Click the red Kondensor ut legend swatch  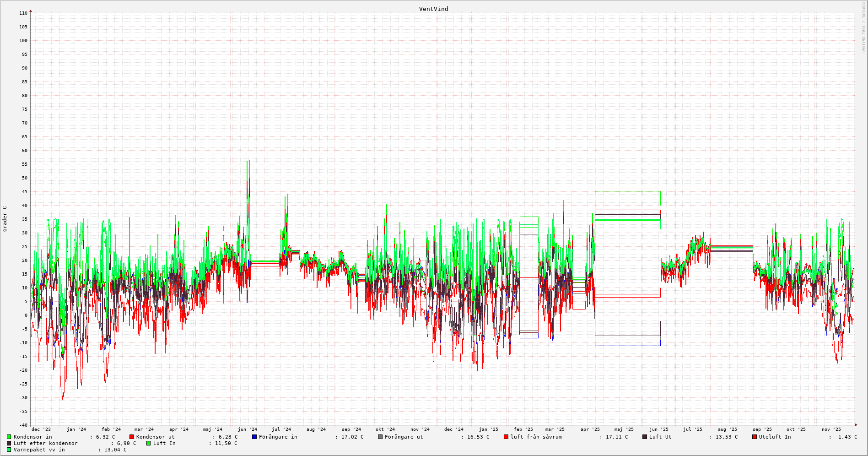tap(132, 437)
